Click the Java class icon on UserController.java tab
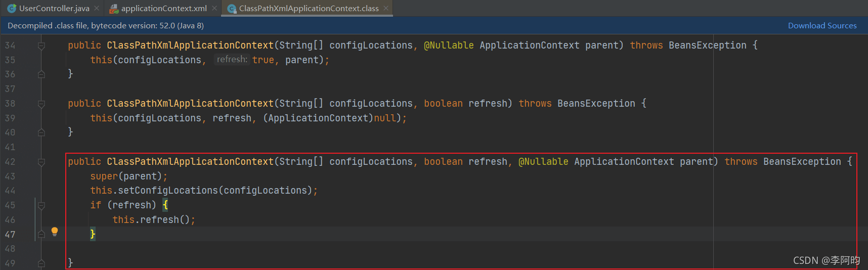 (x=12, y=9)
